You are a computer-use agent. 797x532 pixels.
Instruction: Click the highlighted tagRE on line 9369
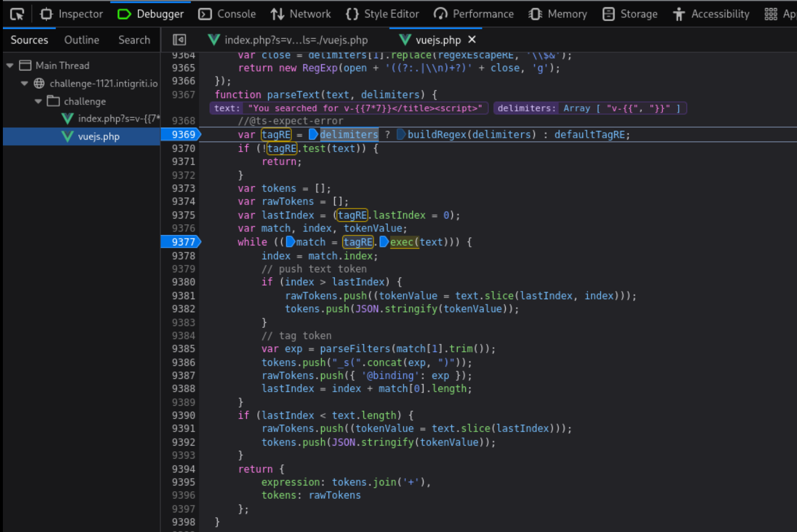276,134
